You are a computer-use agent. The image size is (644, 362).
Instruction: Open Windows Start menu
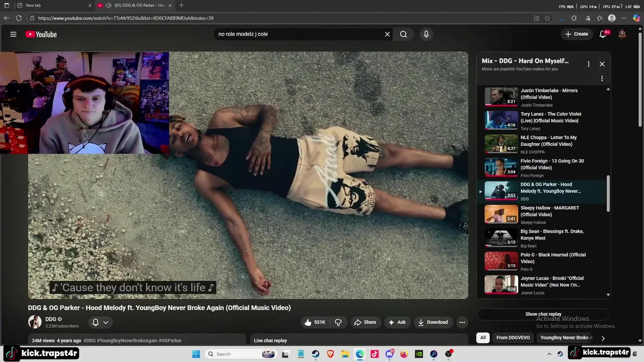(196, 354)
